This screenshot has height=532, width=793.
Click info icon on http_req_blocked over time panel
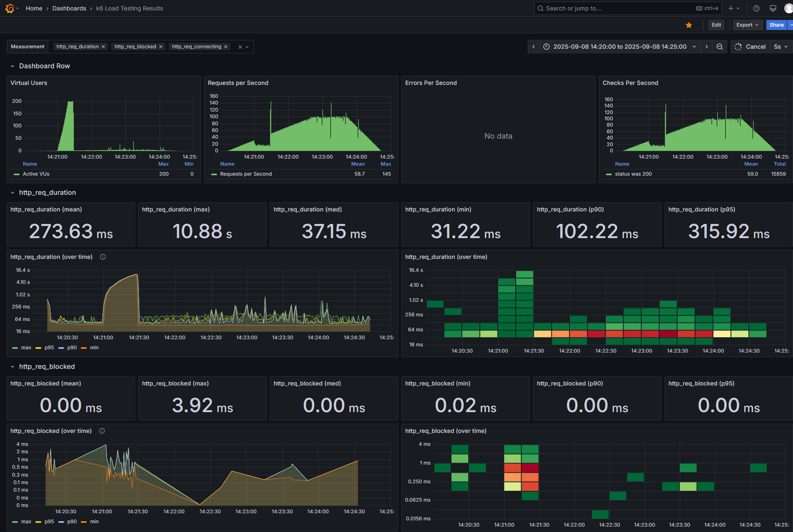coord(102,431)
